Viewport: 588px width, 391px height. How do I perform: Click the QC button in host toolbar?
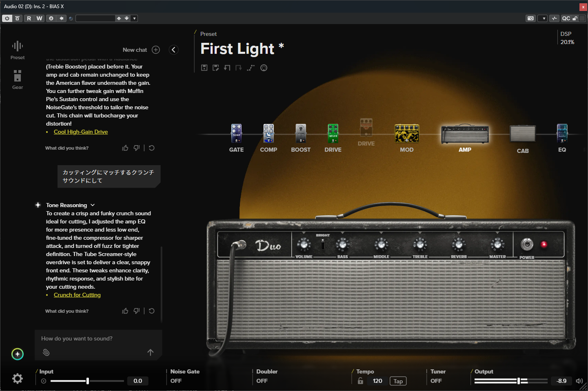[566, 18]
